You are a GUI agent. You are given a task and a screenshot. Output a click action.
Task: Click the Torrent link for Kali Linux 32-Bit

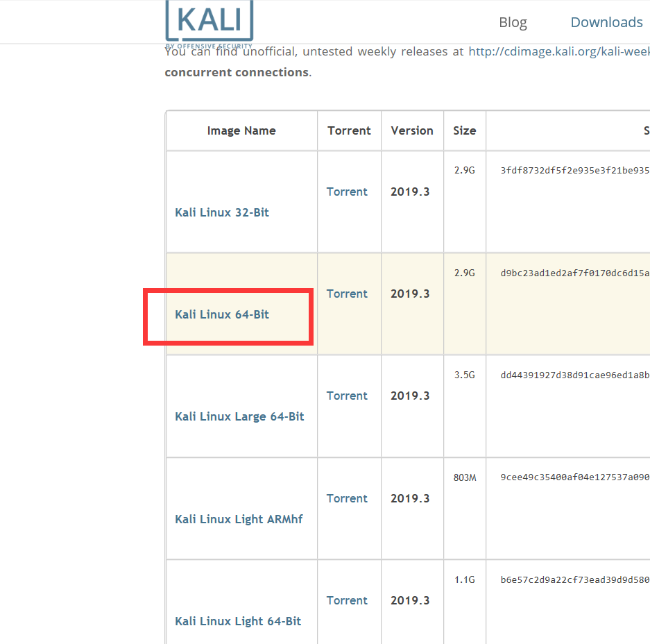click(347, 192)
